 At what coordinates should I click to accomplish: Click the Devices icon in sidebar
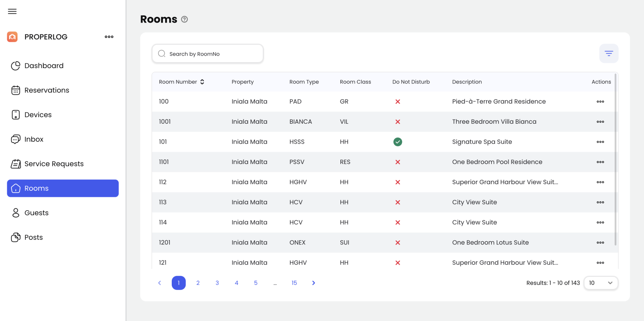[x=16, y=115]
